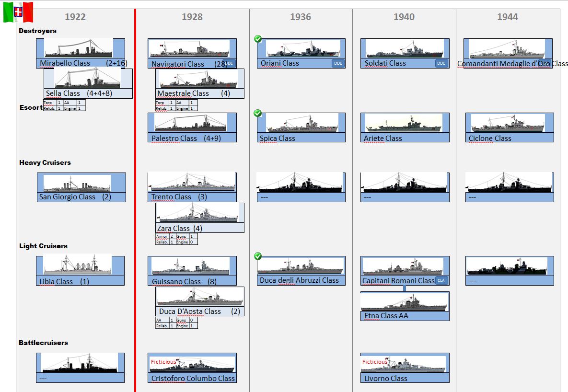
Task: Select the silhouetted 1940 heavy cruiser slot
Action: (405, 183)
